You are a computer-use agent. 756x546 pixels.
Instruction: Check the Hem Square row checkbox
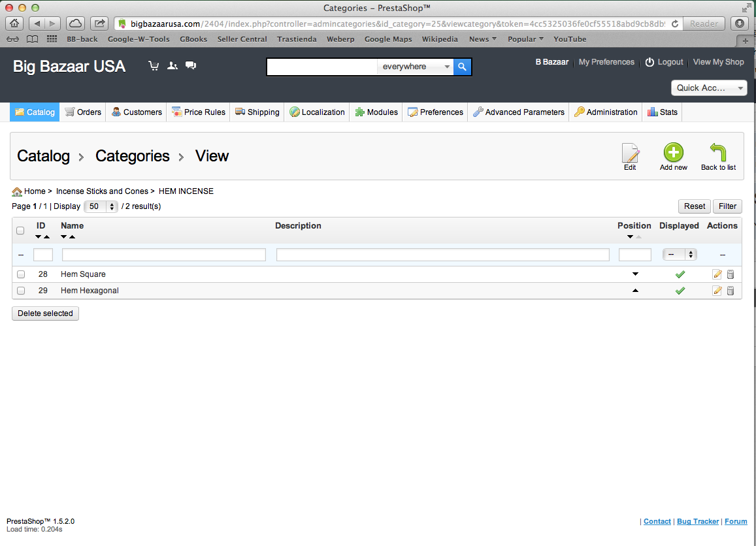click(21, 274)
